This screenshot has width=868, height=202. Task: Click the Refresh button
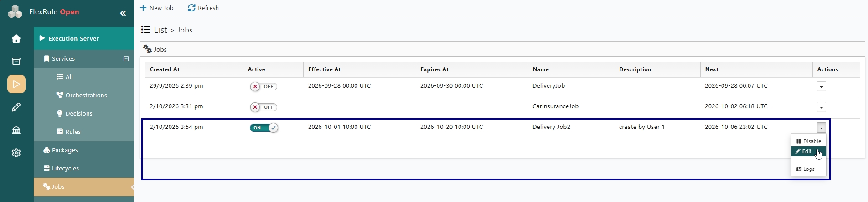(x=203, y=8)
